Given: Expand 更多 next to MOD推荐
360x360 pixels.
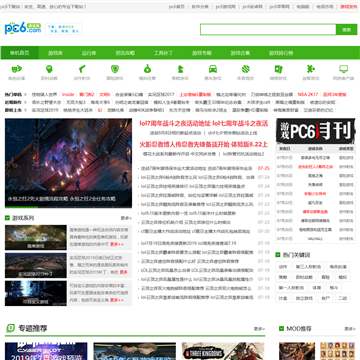Looking at the screenshot, I should pos(350,329).
